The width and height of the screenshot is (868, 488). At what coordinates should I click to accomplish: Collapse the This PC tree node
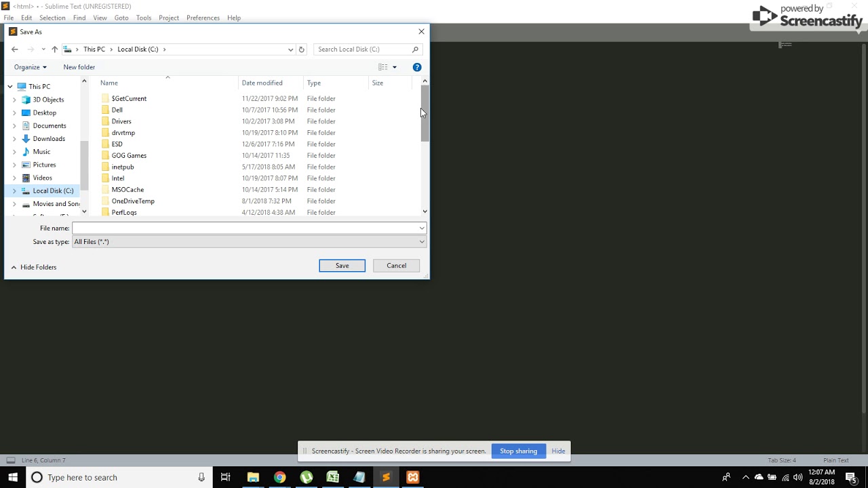(10, 87)
